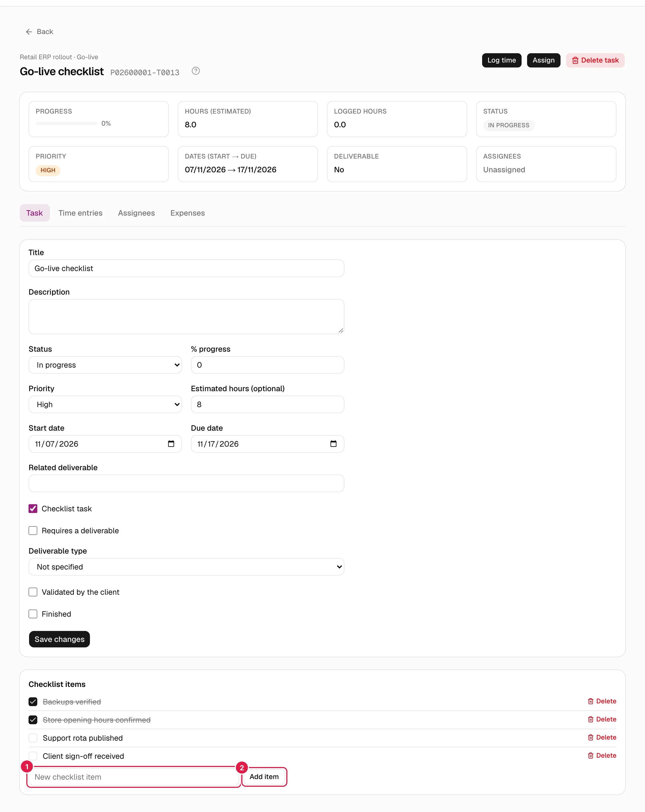Open the Due date calendar picker icon

333,444
